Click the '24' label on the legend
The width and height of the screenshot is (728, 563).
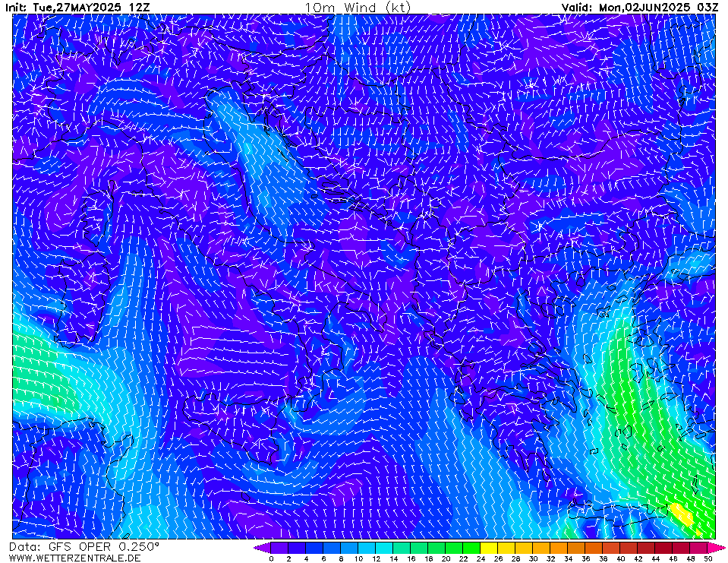pos(481,558)
